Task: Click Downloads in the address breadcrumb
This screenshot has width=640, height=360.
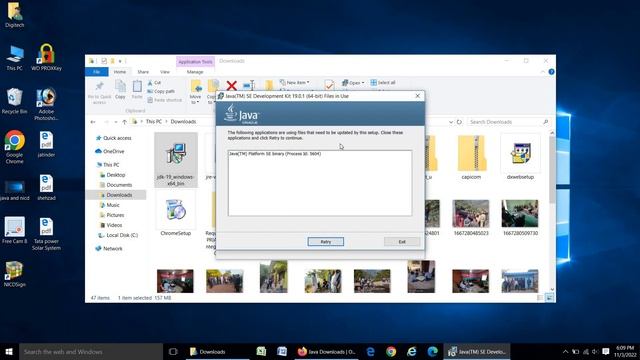Action: (183, 122)
